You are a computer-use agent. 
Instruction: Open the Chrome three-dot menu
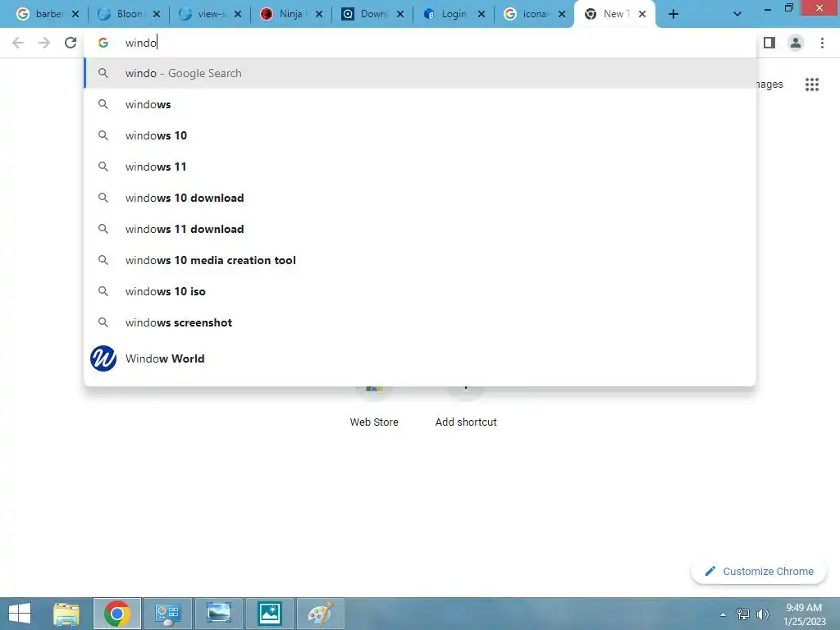pyautogui.click(x=822, y=43)
